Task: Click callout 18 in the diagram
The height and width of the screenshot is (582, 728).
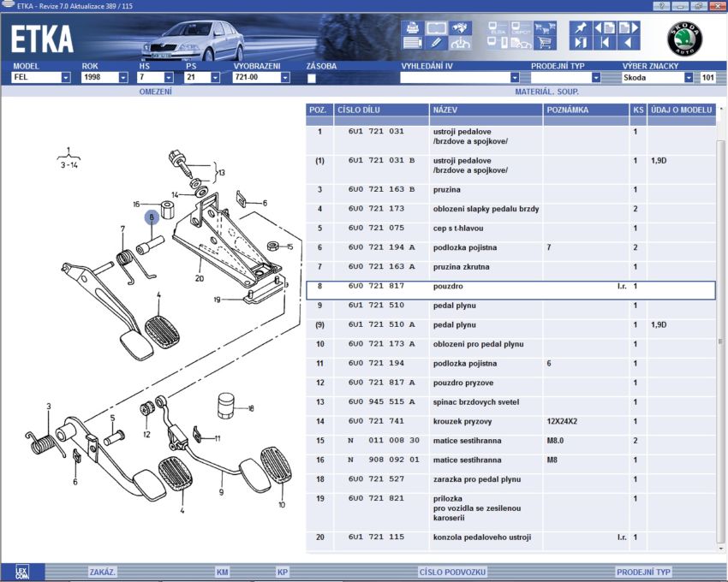Action: [x=251, y=408]
